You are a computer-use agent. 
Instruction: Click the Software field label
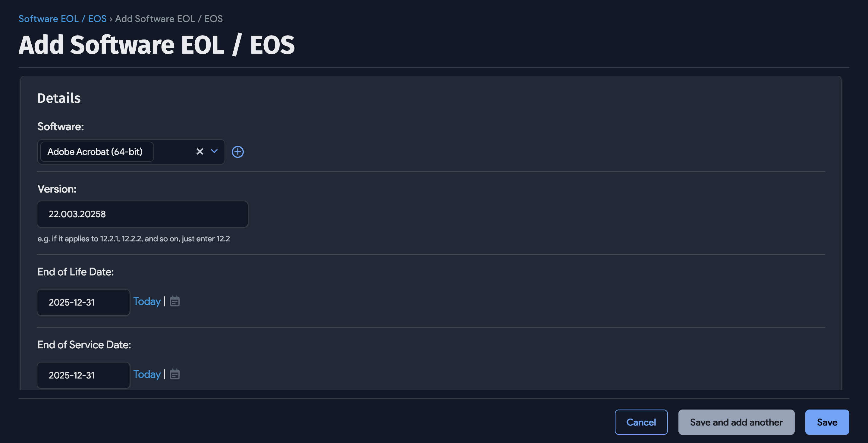coord(60,126)
